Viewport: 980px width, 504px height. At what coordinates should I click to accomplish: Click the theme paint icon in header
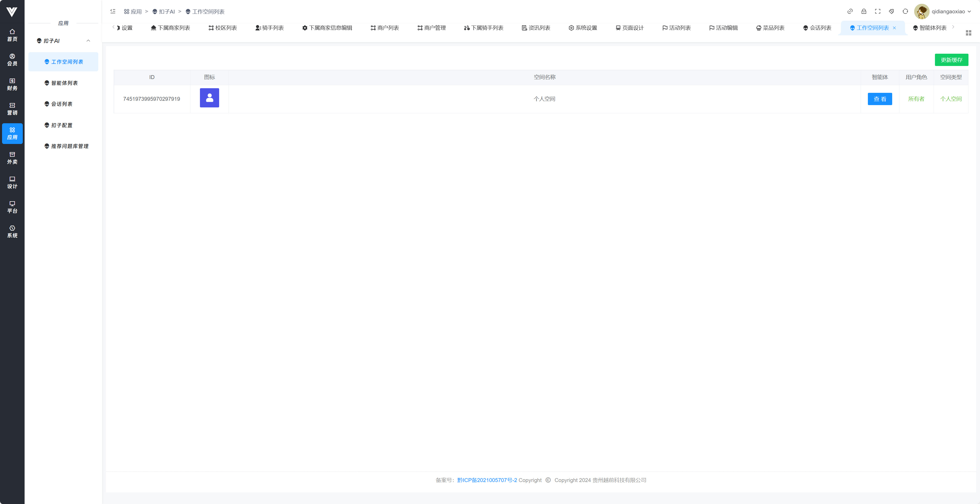pos(891,12)
